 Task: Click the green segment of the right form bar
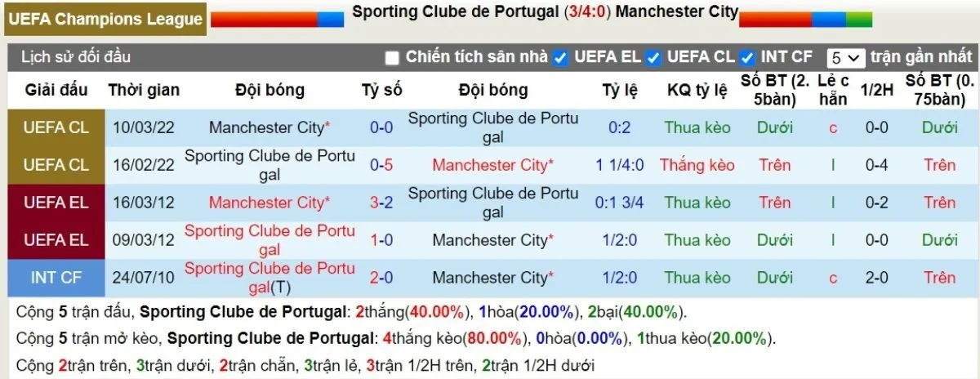tap(859, 20)
